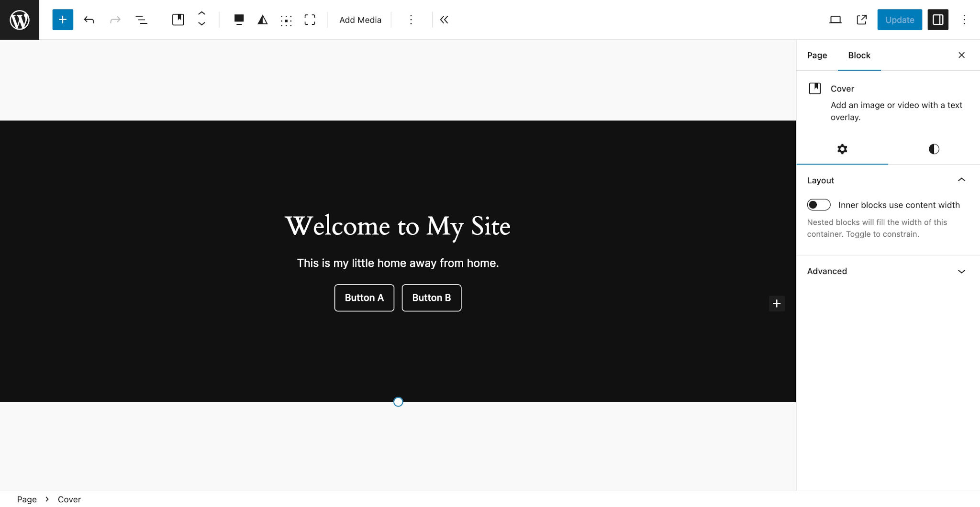Image resolution: width=980 pixels, height=507 pixels.
Task: Expand the Advanced section
Action: [x=962, y=271]
